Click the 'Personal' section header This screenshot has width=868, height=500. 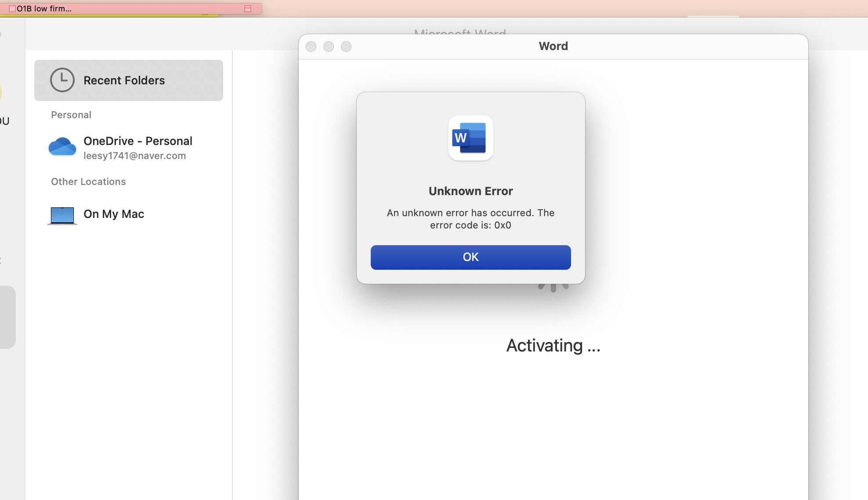coord(71,115)
